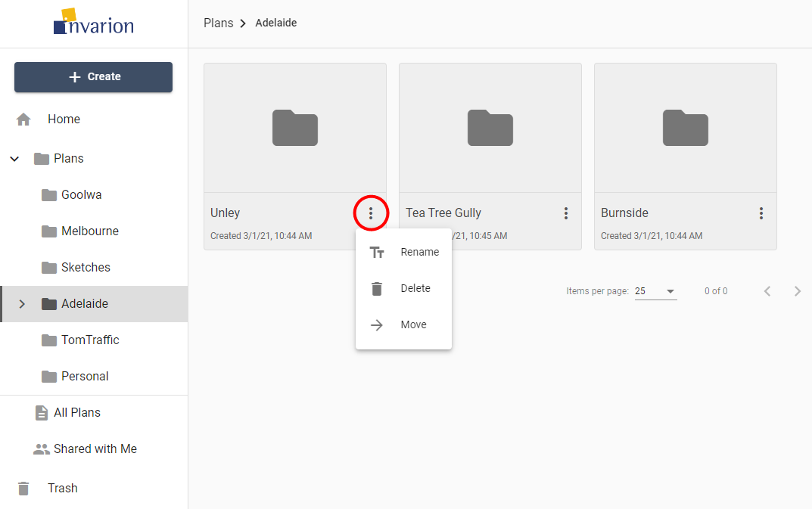Open Shared with Me in sidebar

94,449
